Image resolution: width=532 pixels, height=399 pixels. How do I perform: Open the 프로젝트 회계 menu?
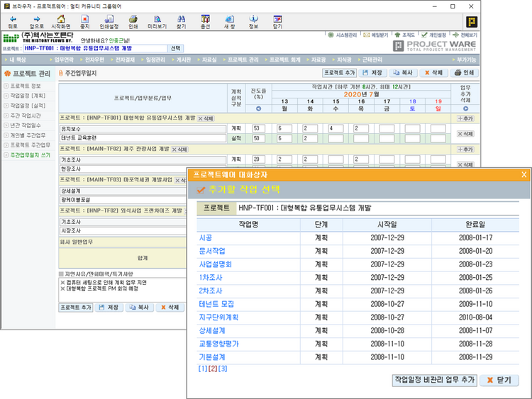[285, 60]
